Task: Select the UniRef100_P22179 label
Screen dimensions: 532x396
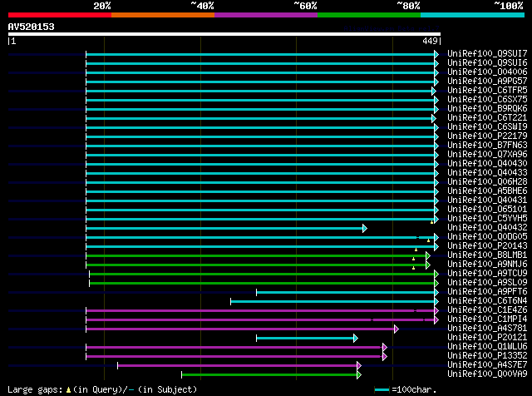Action: click(487, 136)
